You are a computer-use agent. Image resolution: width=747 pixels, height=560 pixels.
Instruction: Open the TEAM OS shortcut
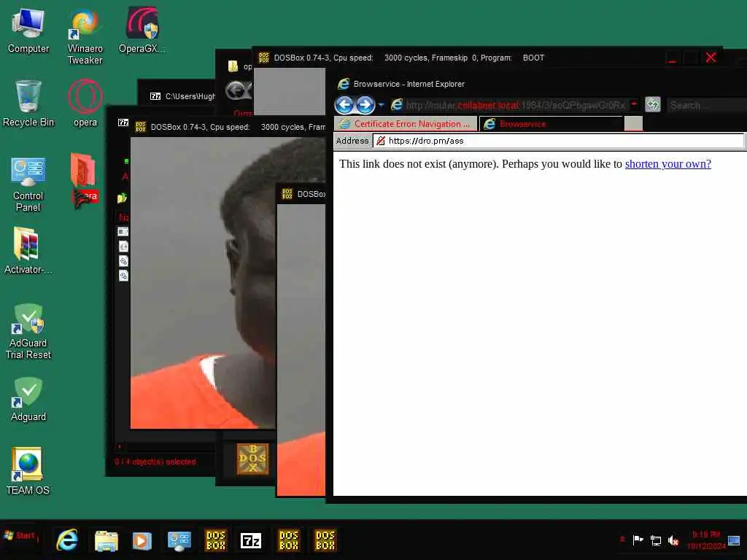click(28, 472)
